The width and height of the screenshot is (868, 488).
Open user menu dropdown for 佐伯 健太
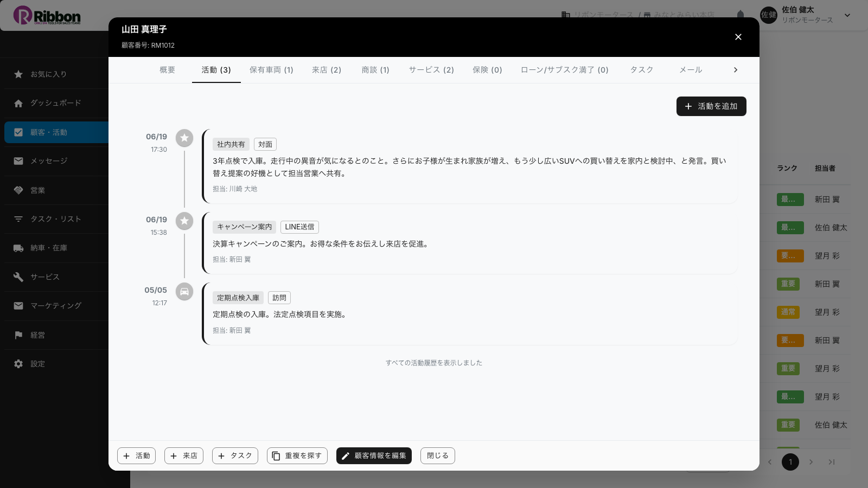point(847,15)
